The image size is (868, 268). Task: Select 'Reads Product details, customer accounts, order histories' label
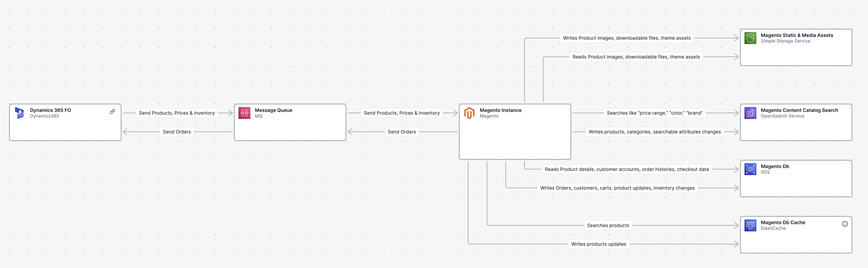pyautogui.click(x=626, y=169)
